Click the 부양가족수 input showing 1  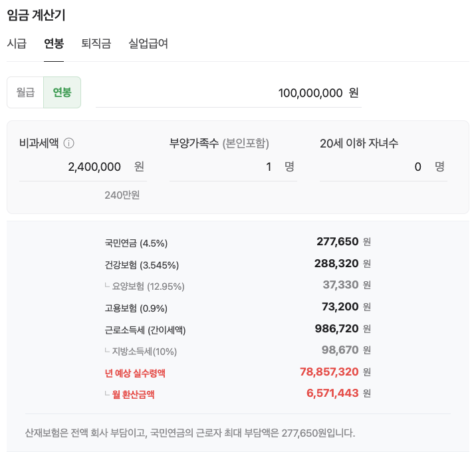pyautogui.click(x=233, y=167)
